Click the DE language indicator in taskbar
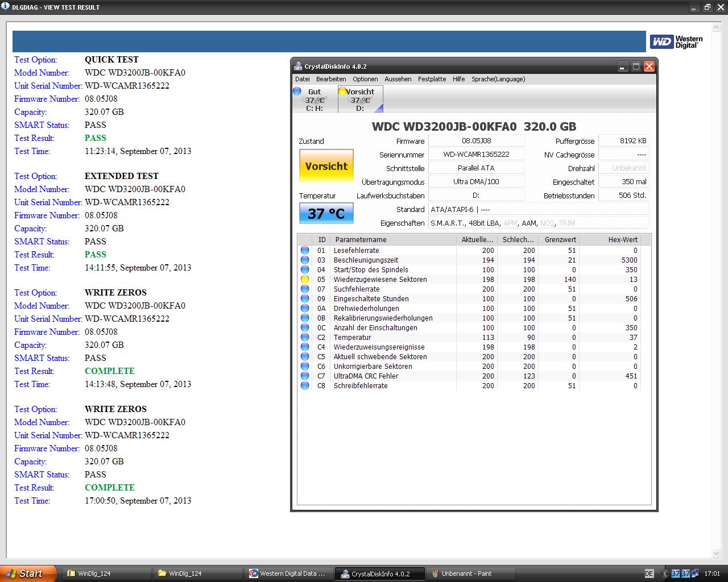This screenshot has width=728, height=582. (649, 573)
